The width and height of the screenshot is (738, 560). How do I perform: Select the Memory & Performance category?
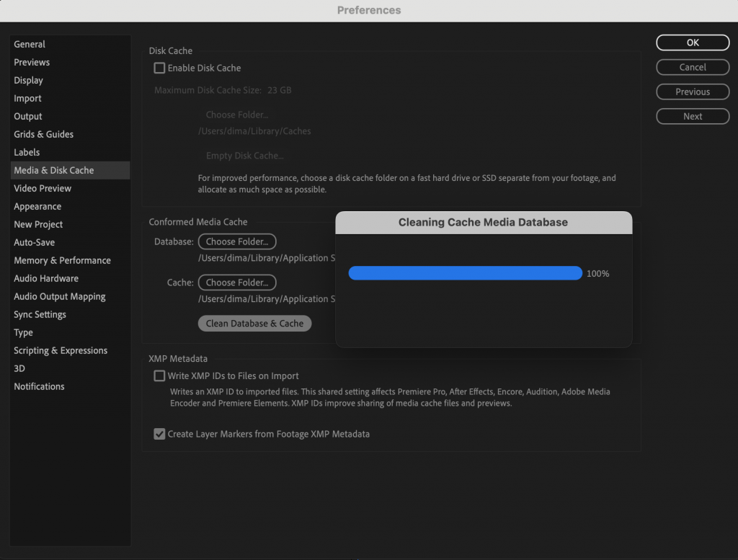(x=62, y=260)
